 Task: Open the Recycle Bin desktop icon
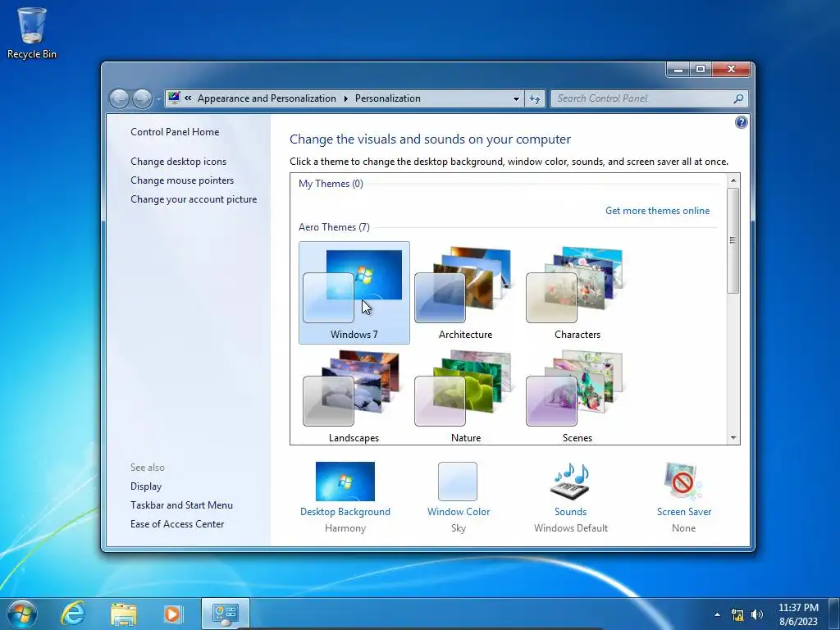[x=32, y=33]
